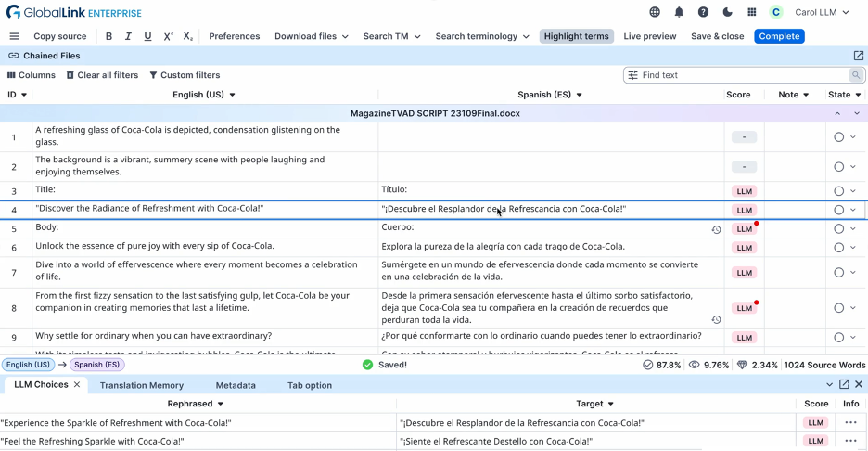Screen dimensions: 868x451
Task: Open English (US) column dropdown
Action: click(x=232, y=95)
